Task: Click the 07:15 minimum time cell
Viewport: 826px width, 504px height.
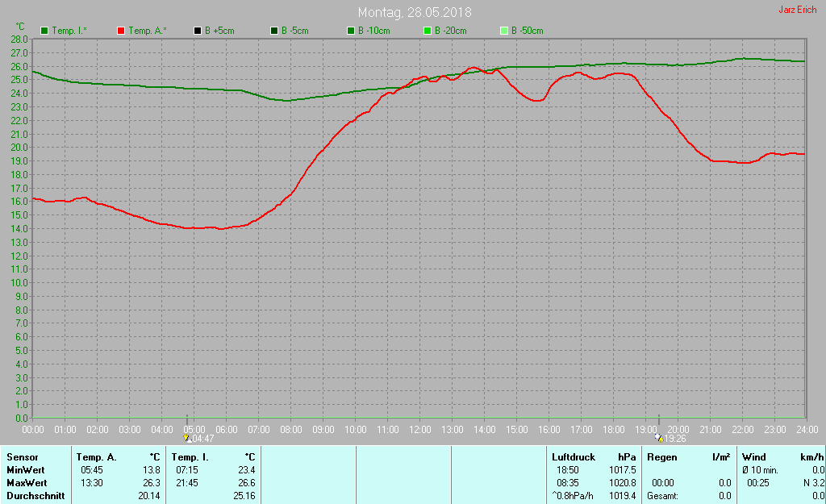Action: [187, 470]
